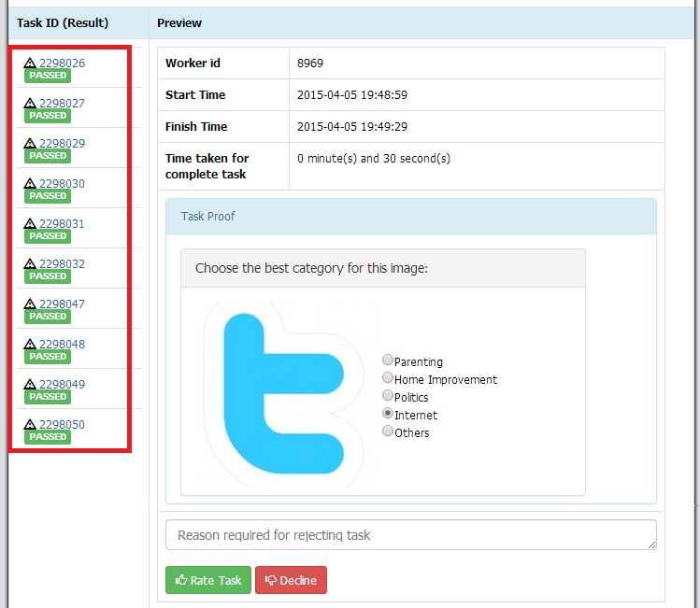The image size is (700, 608).
Task: Click PASSED badge under task 2298047
Action: pyautogui.click(x=48, y=317)
